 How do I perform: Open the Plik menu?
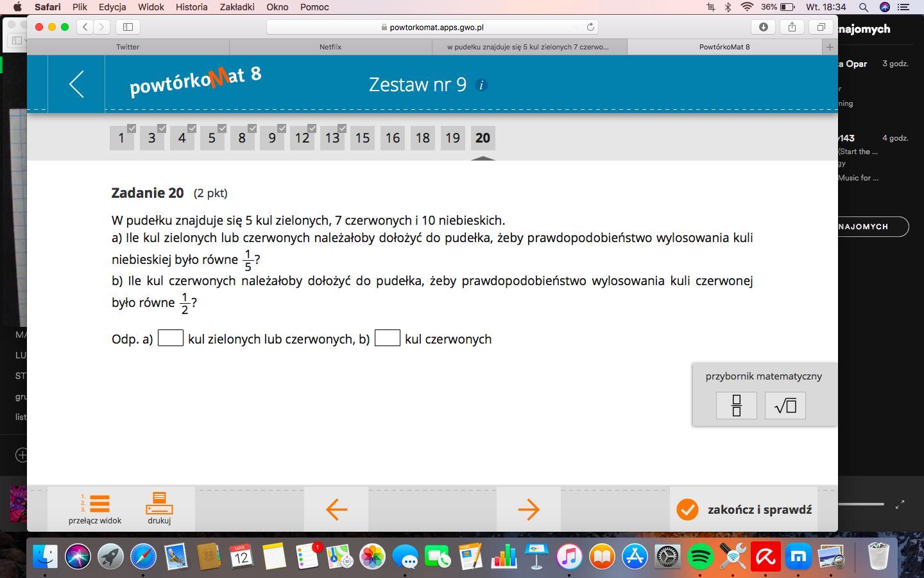pyautogui.click(x=80, y=7)
